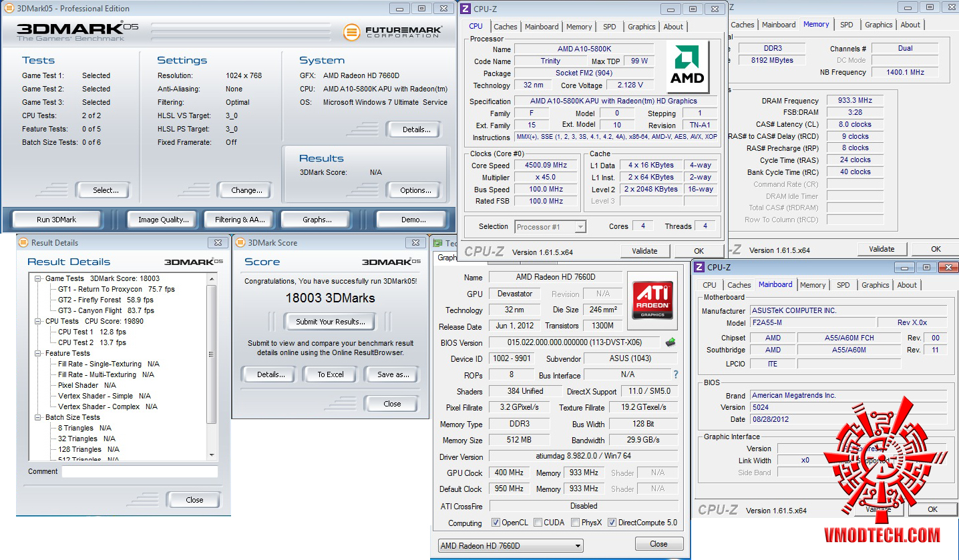The height and width of the screenshot is (560, 959).
Task: Click the 3DMark Score window title icon
Action: pyautogui.click(x=239, y=242)
